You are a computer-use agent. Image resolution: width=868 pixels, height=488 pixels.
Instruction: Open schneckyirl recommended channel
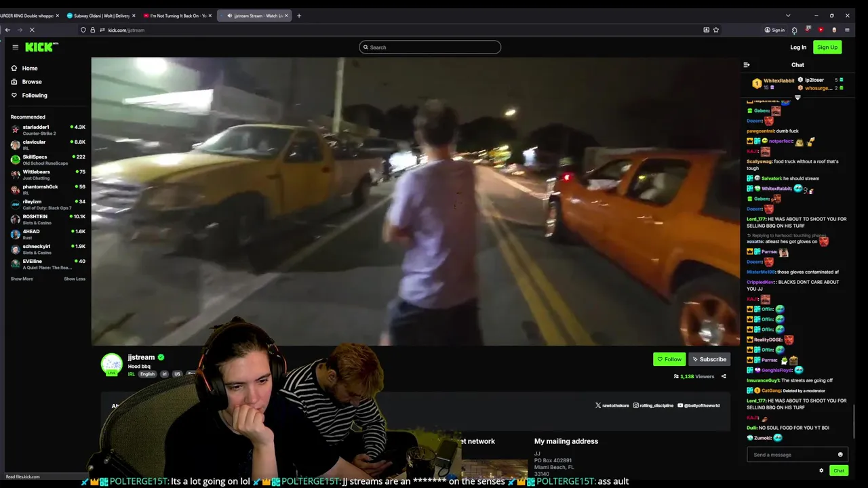pos(47,249)
